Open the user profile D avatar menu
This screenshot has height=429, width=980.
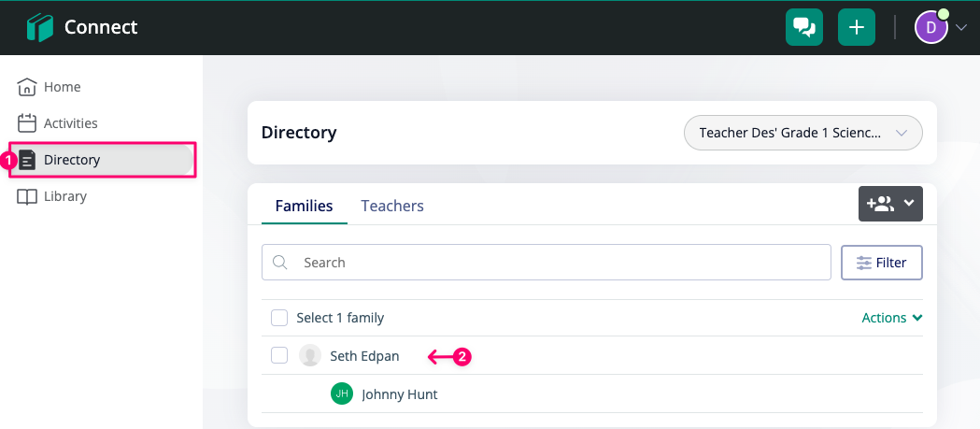point(940,27)
